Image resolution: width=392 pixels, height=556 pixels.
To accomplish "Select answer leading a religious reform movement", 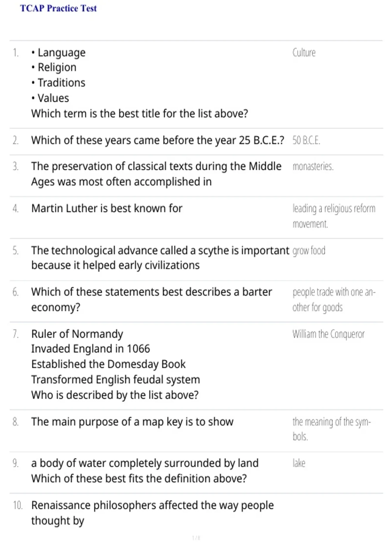I will pos(334,216).
